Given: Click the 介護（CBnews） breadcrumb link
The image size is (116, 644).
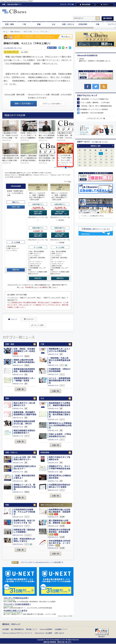Looking at the screenshot, I should point(15,32).
